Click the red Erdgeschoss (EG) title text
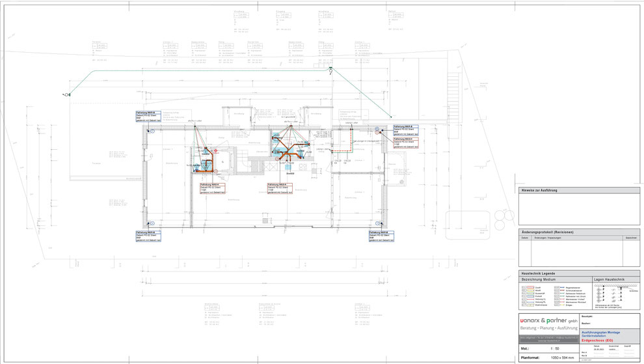 pyautogui.click(x=597, y=341)
